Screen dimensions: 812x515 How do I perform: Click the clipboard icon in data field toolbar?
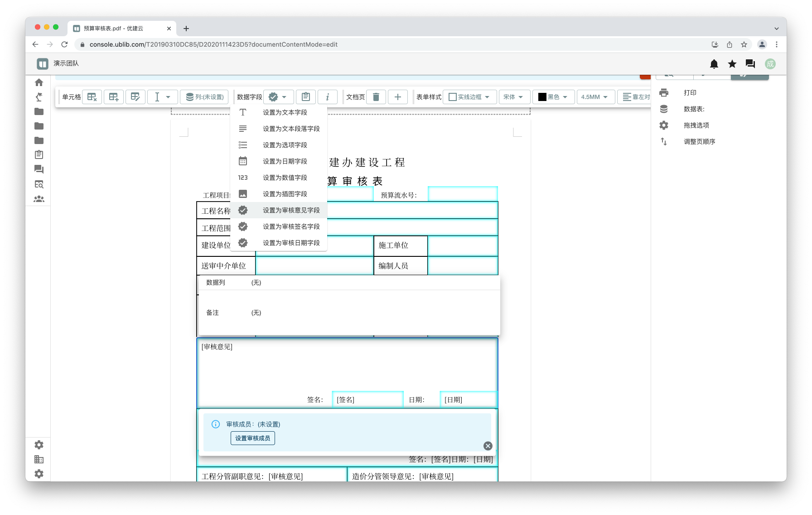(306, 97)
